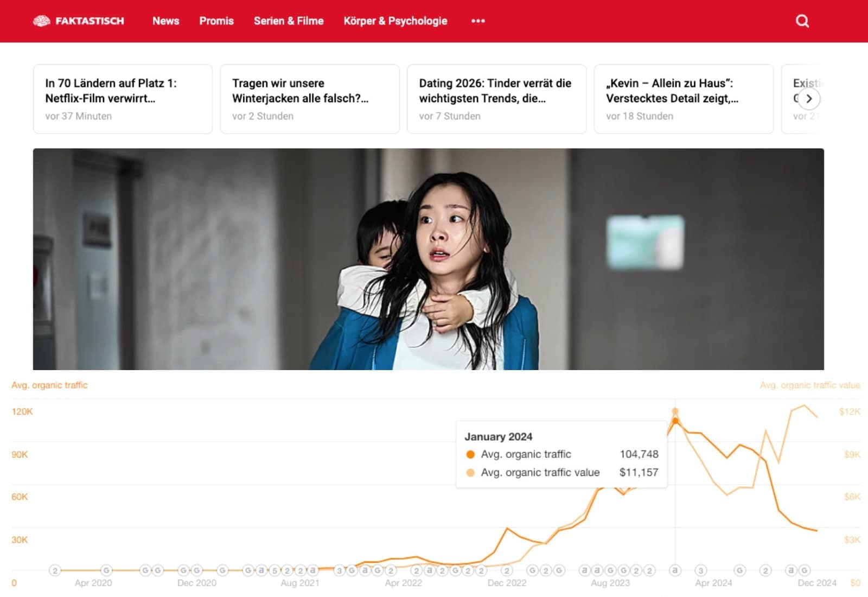The width and height of the screenshot is (868, 597).
Task: Click the '$9K' right axis label
Action: pos(852,455)
